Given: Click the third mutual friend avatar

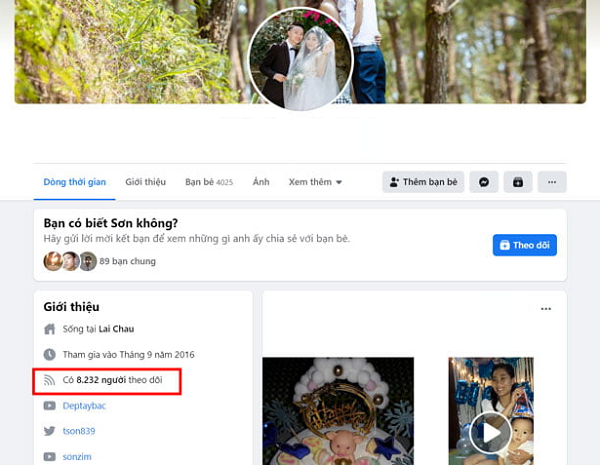Looking at the screenshot, I should tap(88, 261).
